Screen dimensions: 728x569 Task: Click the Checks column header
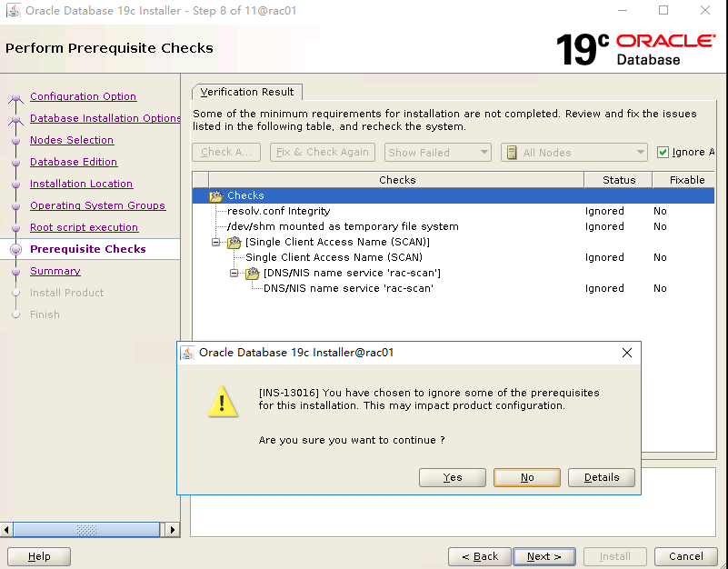pos(396,180)
